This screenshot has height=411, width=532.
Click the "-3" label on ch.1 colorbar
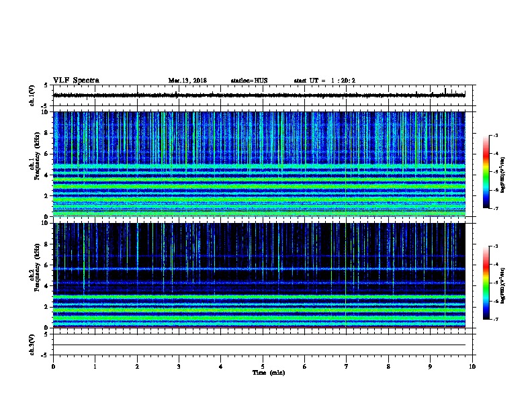pos(496,136)
